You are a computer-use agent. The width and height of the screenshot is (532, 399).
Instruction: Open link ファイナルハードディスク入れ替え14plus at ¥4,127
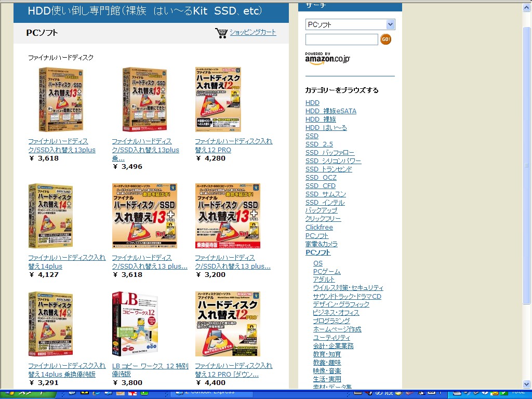pos(67,262)
